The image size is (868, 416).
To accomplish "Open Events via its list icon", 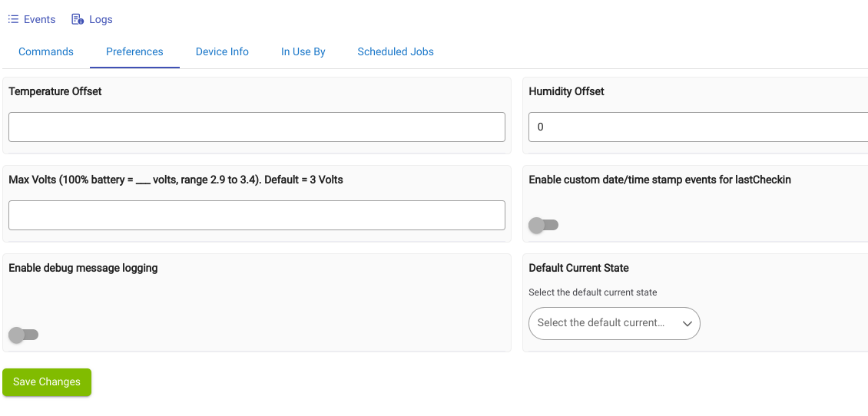I will 13,19.
